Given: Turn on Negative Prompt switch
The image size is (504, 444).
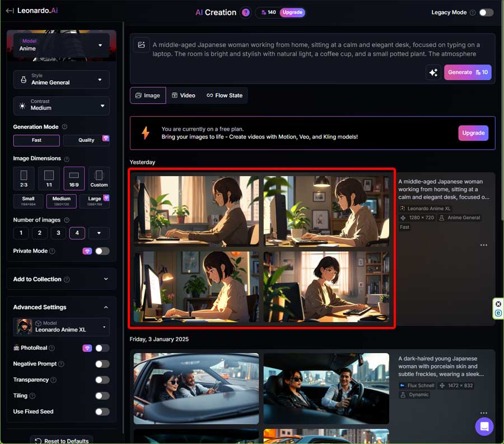Looking at the screenshot, I should pyautogui.click(x=102, y=364).
